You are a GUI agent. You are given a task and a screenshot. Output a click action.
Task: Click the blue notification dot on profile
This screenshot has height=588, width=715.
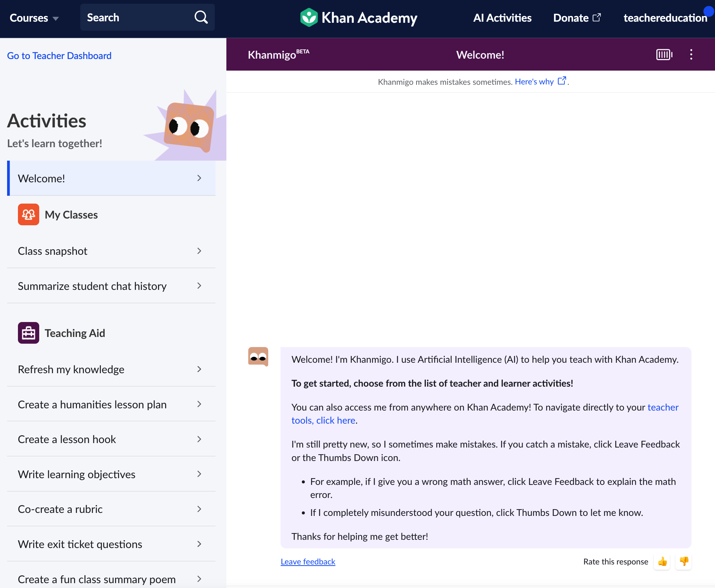tap(708, 11)
